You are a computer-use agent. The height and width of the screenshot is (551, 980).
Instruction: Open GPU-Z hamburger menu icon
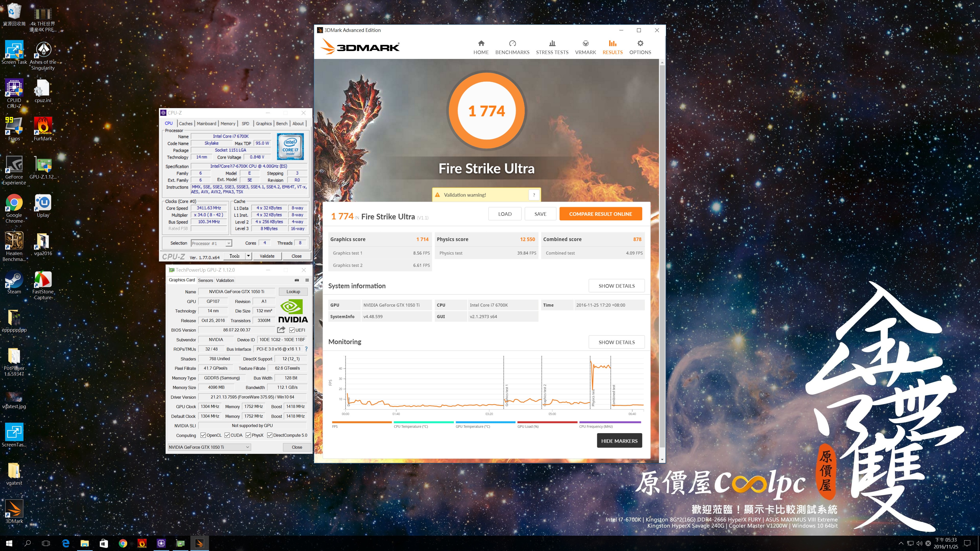point(307,280)
